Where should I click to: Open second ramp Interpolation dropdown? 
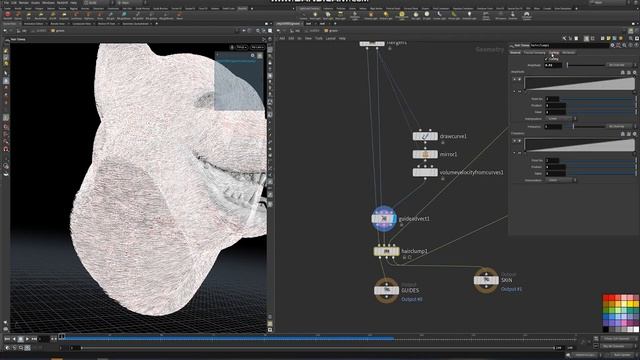[x=560, y=180]
